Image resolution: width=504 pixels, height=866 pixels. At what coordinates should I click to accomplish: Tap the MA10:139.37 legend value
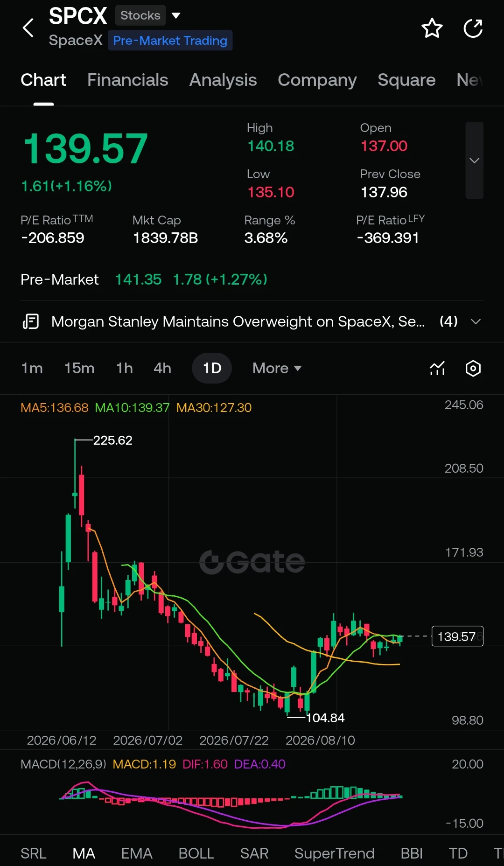pos(132,407)
